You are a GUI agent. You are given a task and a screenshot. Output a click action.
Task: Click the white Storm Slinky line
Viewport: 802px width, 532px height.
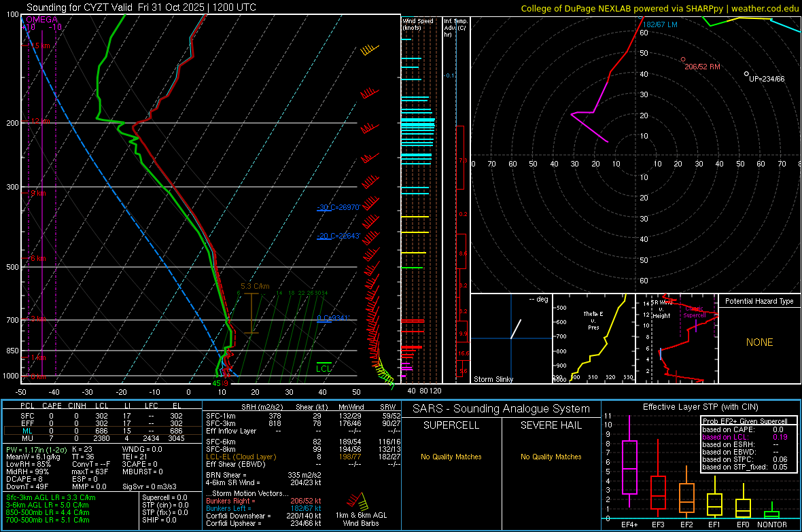[516, 329]
